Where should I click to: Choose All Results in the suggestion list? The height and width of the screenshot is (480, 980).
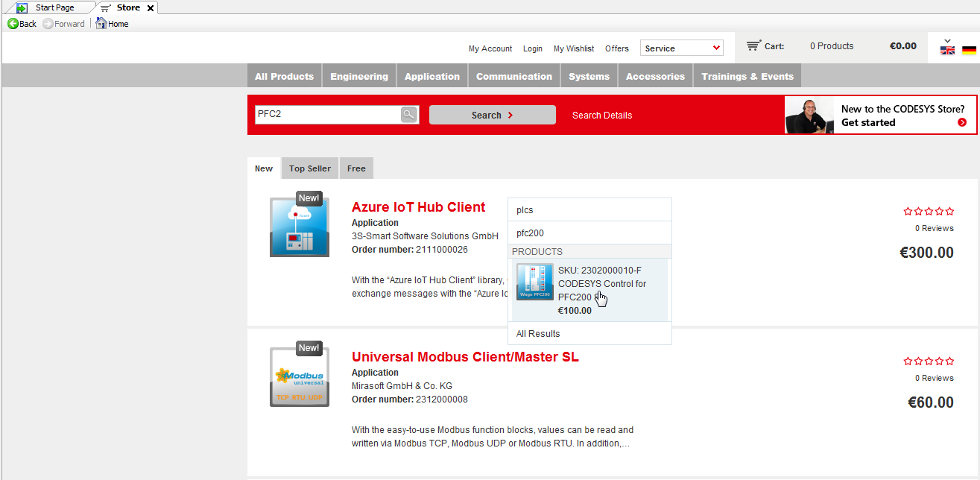click(x=538, y=334)
